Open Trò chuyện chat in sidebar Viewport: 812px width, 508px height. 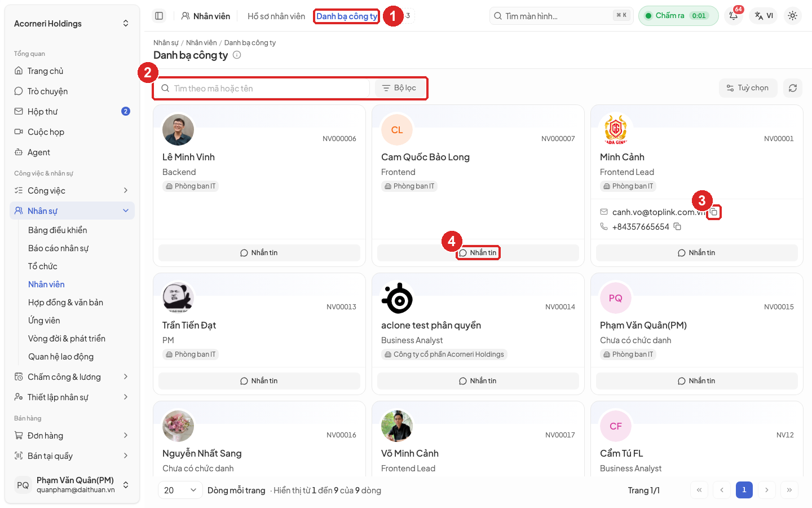(72, 91)
